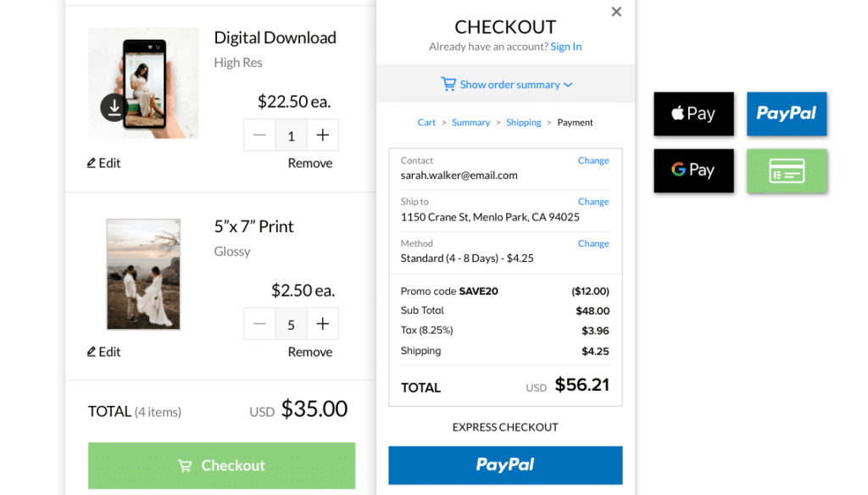Click the cart icon in the order summary bar
868x495 pixels.
(448, 84)
